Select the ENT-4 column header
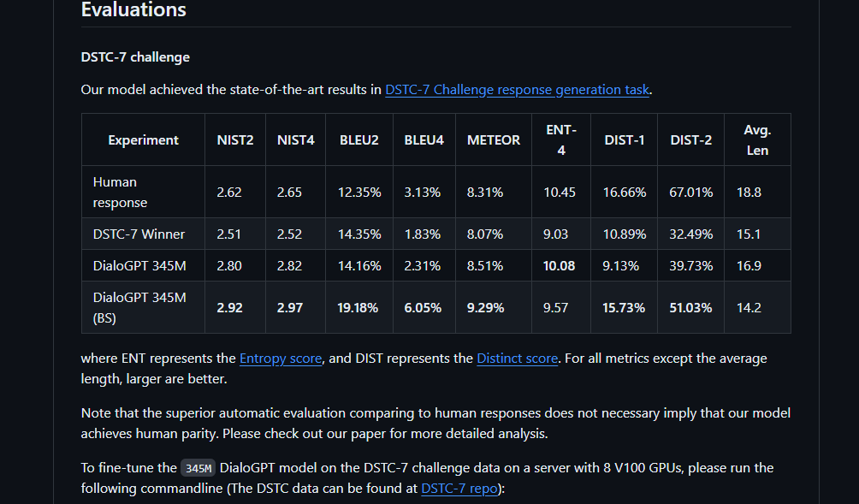This screenshot has width=859, height=504. [x=561, y=140]
